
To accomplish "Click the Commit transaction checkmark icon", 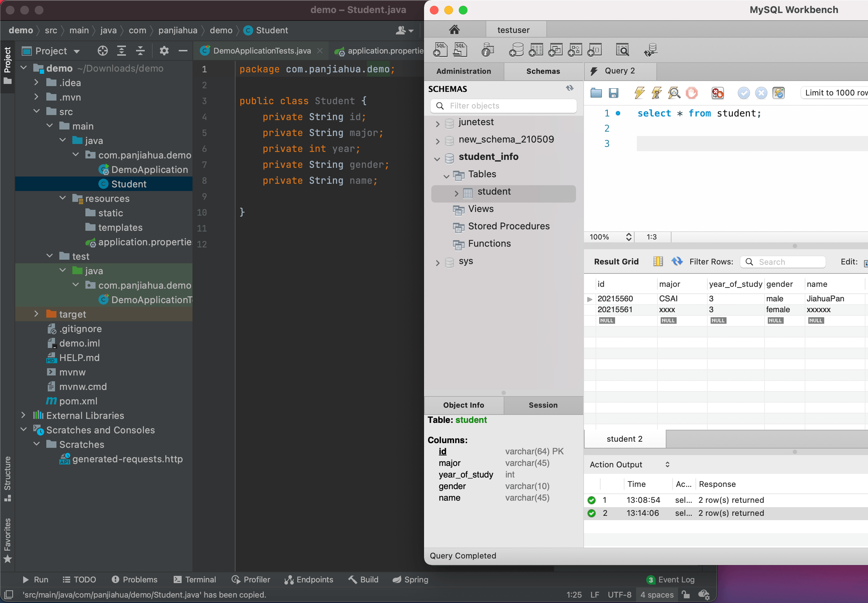I will pos(743,93).
